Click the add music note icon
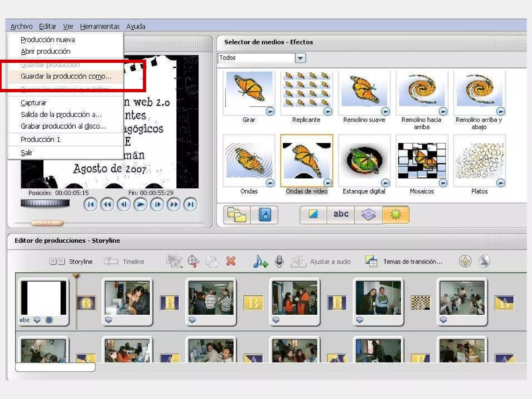Screen dimensions: 532x399 (260, 261)
